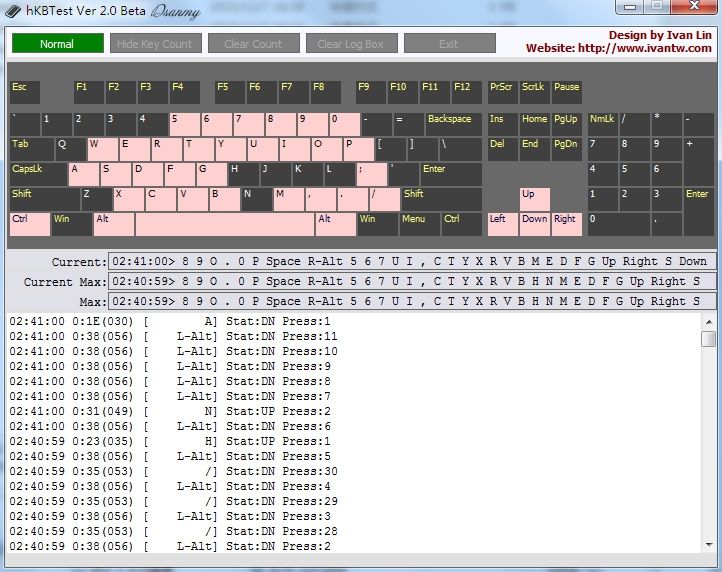This screenshot has width=722, height=572.
Task: Click the PgUp key tile
Action: 567,124
